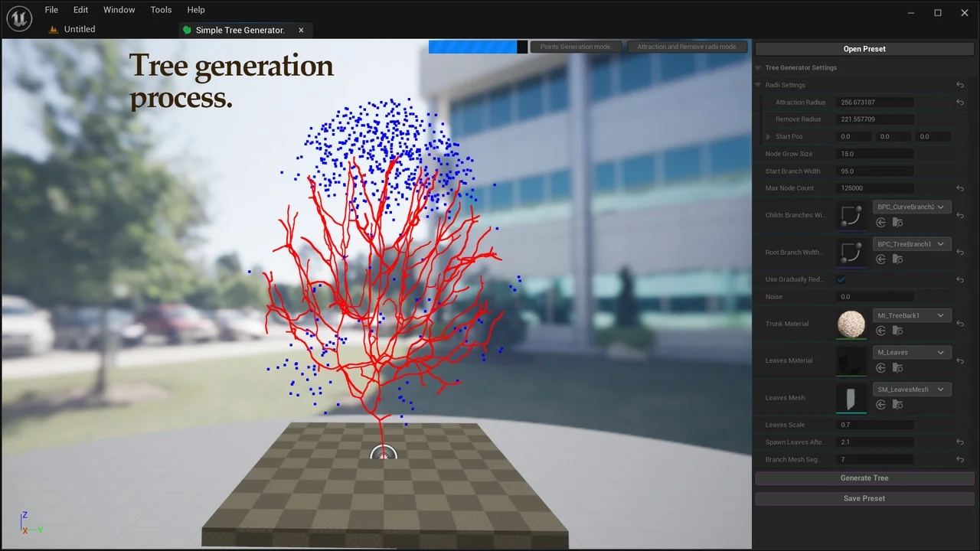Open the MI_TreeBark1 material dropdown
The image size is (980, 551).
tap(912, 315)
